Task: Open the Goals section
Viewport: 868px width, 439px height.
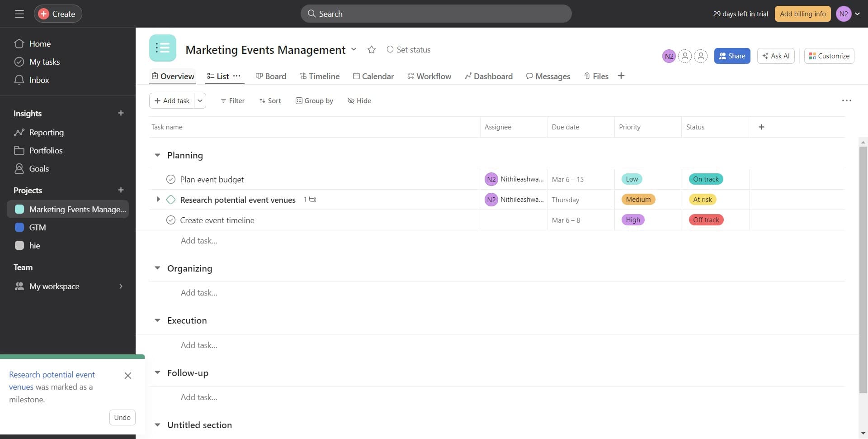Action: (38, 168)
